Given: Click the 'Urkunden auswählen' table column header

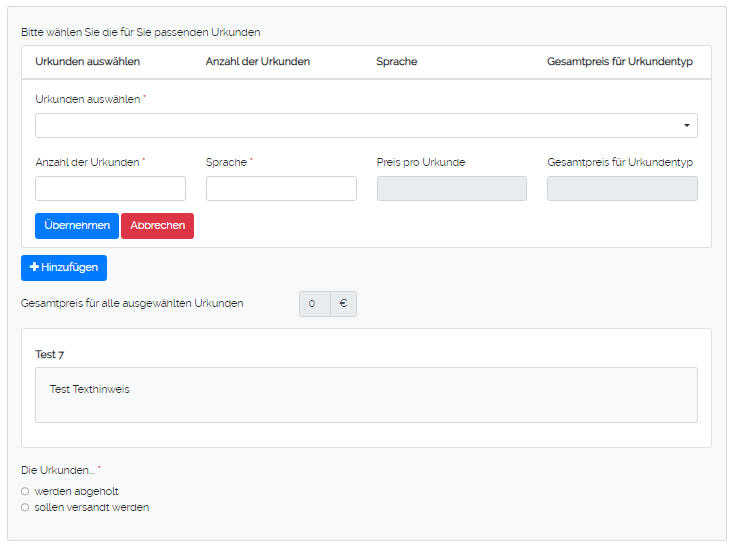Looking at the screenshot, I should pyautogui.click(x=87, y=62).
